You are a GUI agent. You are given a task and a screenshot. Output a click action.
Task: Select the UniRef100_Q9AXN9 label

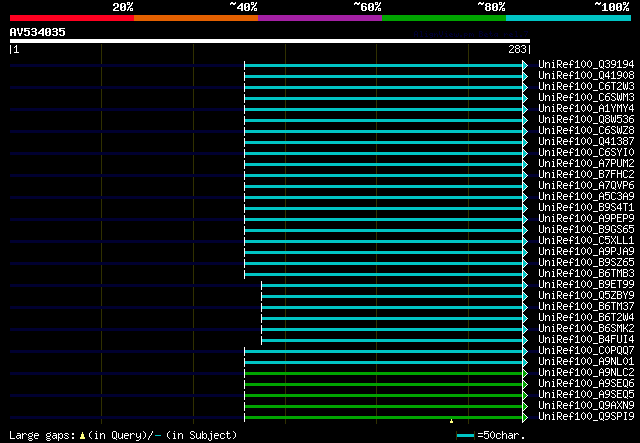(586, 406)
